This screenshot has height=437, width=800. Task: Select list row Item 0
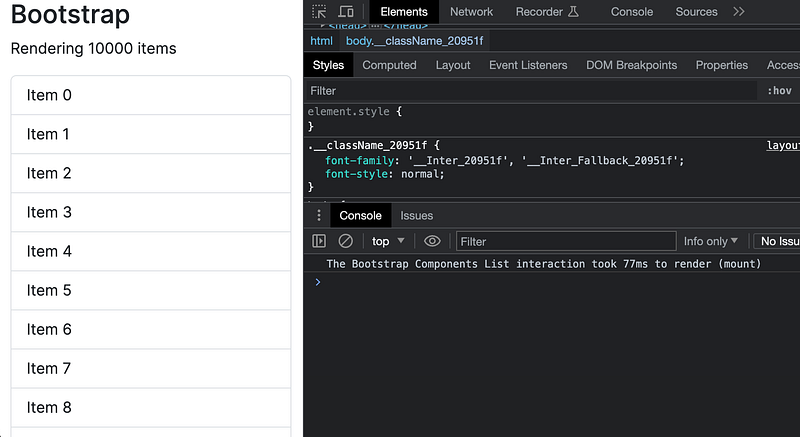(x=151, y=95)
